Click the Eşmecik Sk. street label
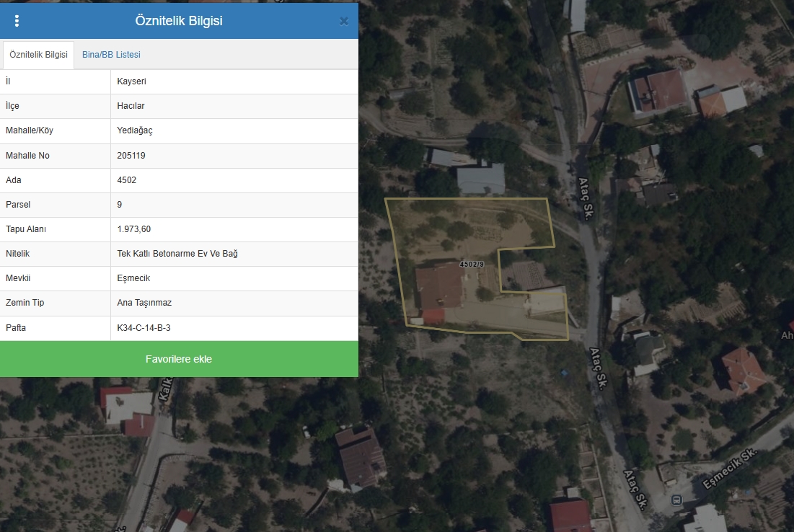Screen dimensions: 794x532 click(x=731, y=469)
